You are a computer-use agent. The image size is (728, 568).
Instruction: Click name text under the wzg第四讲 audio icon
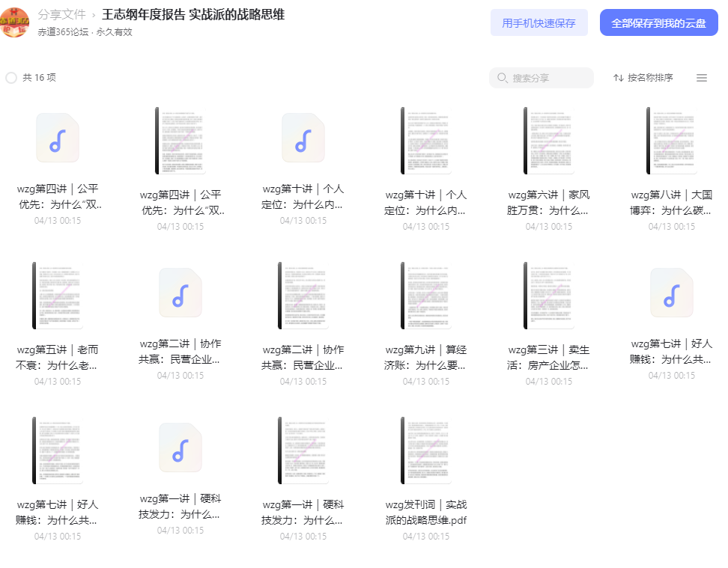coord(58,197)
